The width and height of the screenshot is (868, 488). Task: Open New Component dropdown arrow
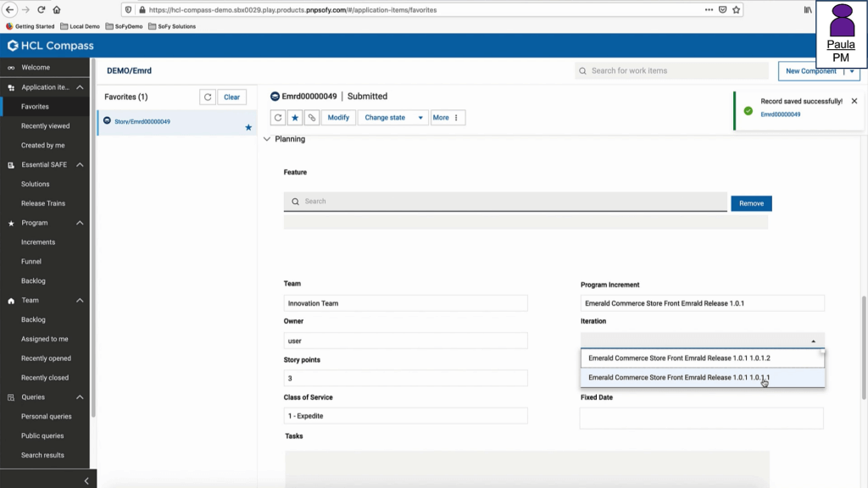tap(850, 71)
